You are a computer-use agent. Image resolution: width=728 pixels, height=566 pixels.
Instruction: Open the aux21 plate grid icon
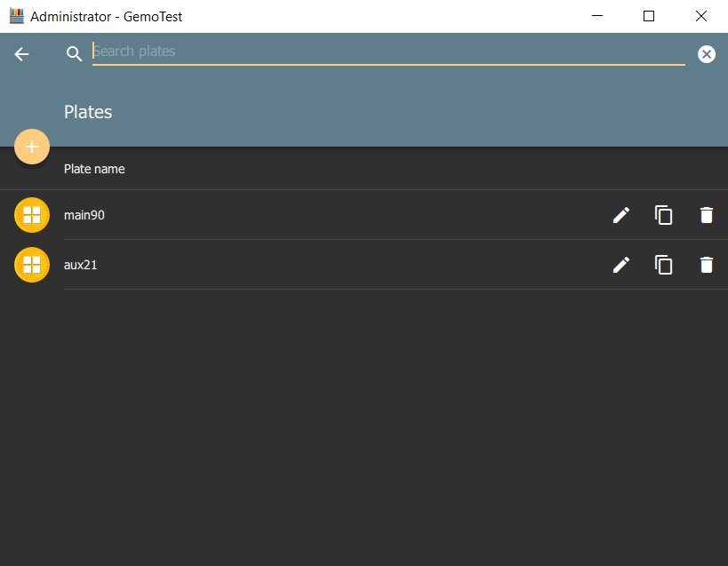[32, 265]
